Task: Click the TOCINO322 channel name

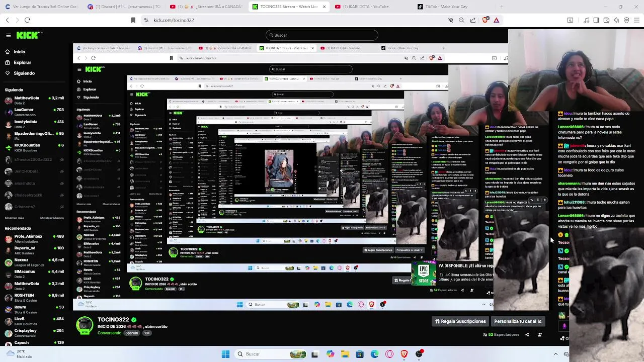Action: click(113, 319)
